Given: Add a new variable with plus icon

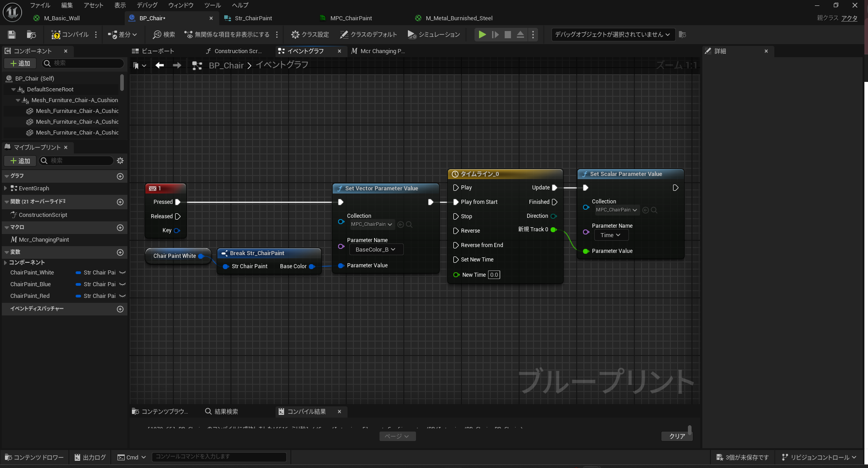Looking at the screenshot, I should pyautogui.click(x=120, y=252).
